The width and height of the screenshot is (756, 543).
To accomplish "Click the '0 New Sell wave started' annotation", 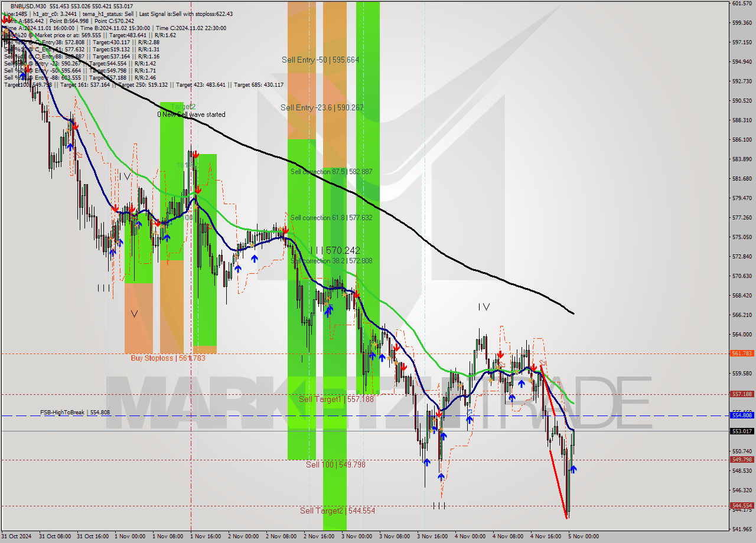I will click(x=191, y=115).
